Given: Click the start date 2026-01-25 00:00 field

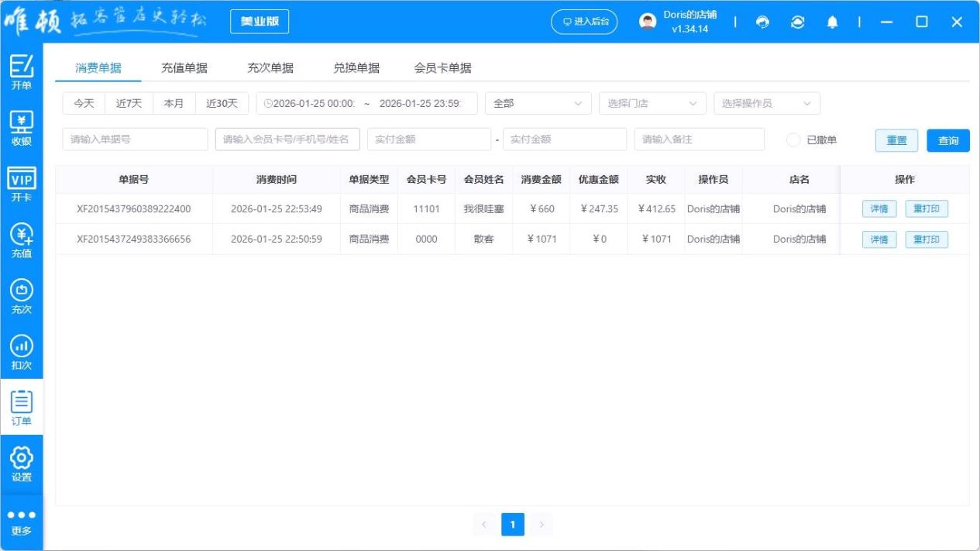Looking at the screenshot, I should pos(315,103).
